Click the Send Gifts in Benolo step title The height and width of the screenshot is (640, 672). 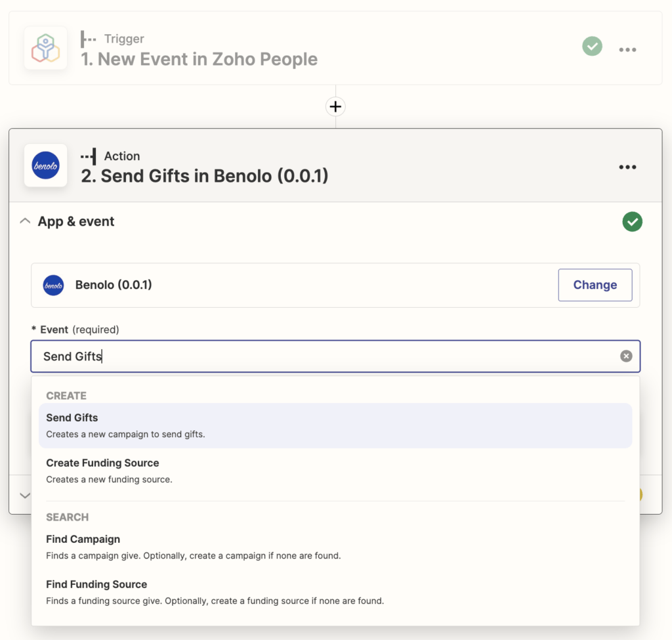pos(205,176)
